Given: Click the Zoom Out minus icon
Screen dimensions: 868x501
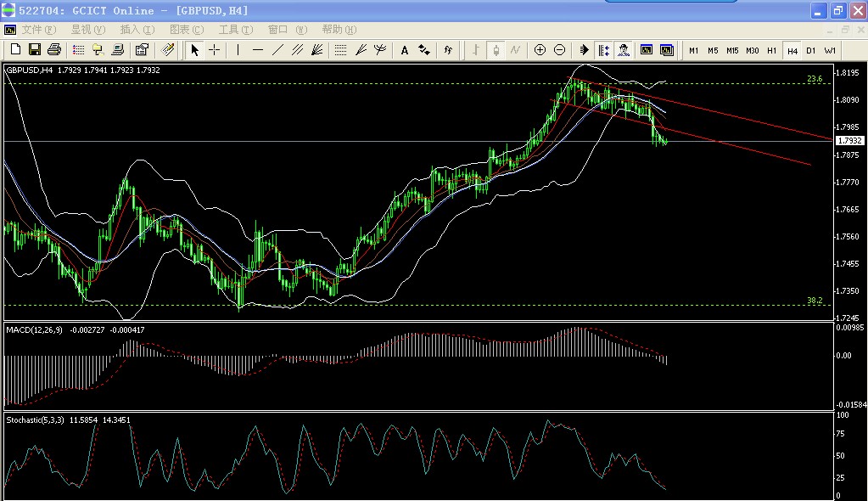Looking at the screenshot, I should tap(560, 50).
